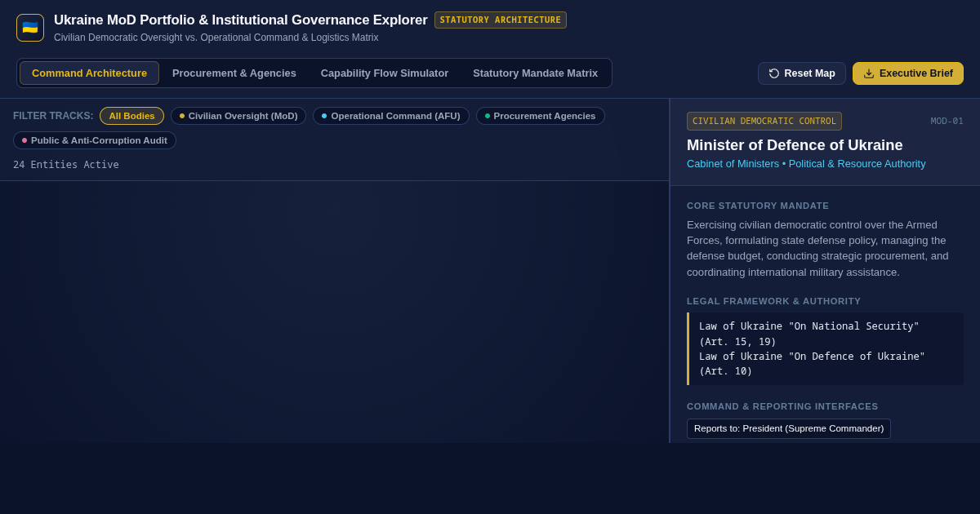Click Reports to: President chip

point(789,429)
